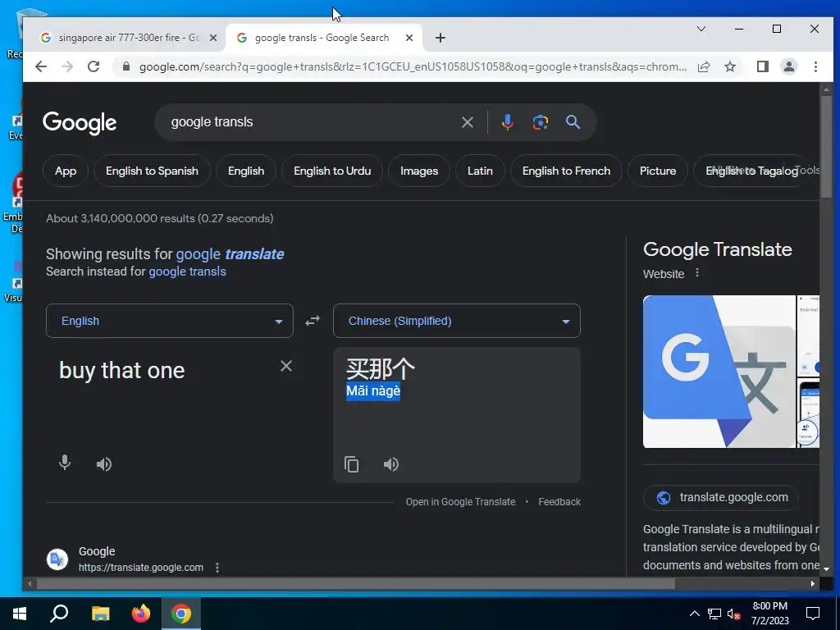Close the singapore air 777-300er tab
The image size is (840, 630).
[213, 38]
